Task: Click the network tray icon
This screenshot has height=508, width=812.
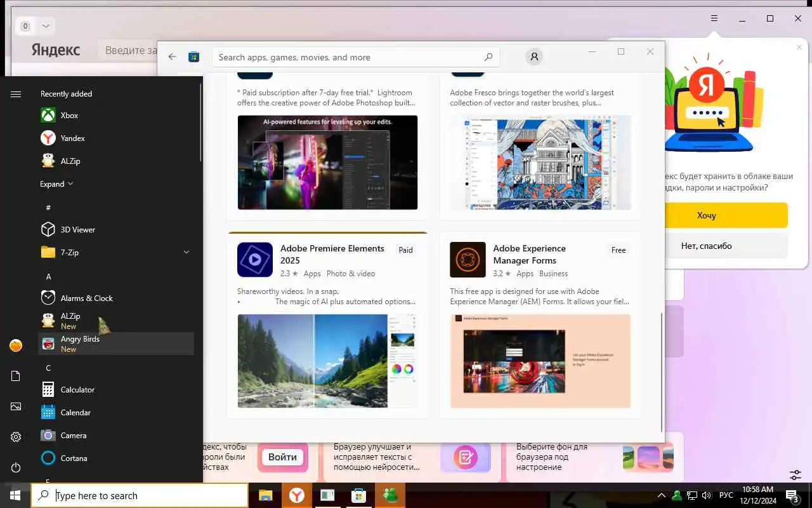Action: tap(692, 495)
